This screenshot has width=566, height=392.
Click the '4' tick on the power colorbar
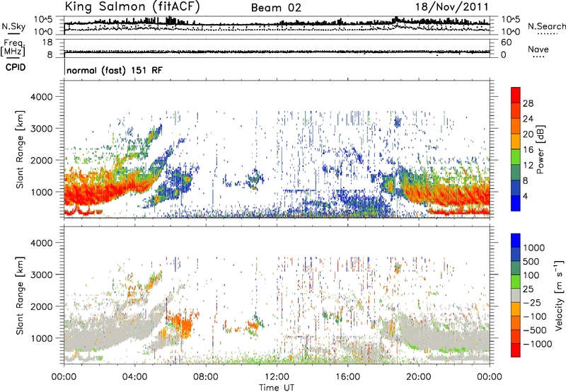525,196
